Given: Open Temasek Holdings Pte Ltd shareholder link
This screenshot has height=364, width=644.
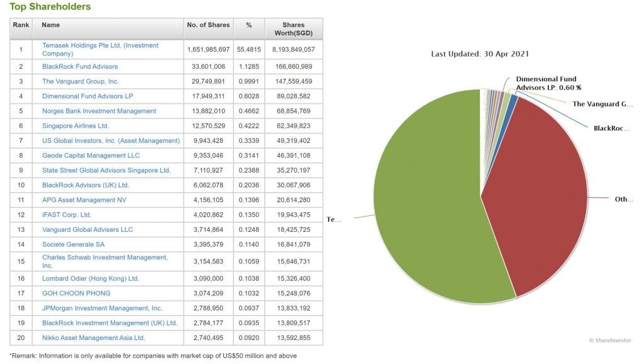Looking at the screenshot, I should pos(100,49).
